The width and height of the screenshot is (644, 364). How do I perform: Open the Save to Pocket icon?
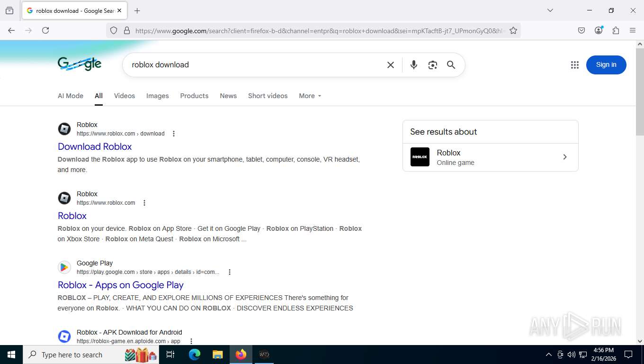click(581, 30)
